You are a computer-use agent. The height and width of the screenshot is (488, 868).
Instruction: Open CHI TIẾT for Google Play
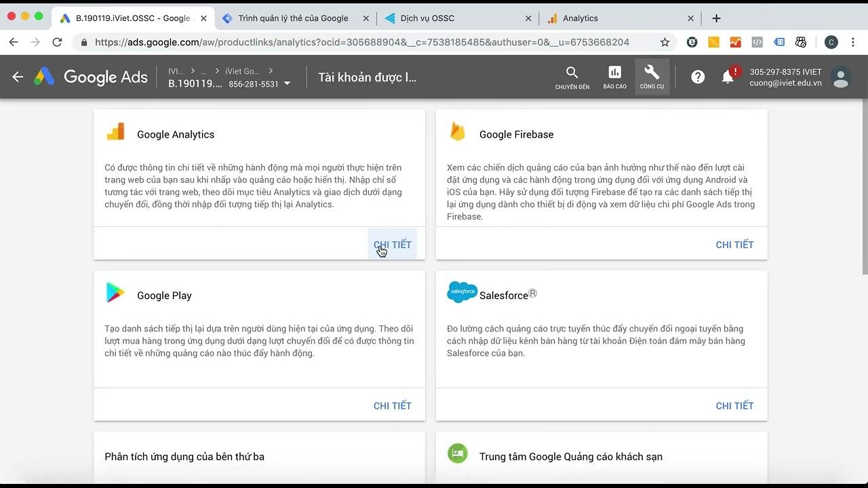393,405
